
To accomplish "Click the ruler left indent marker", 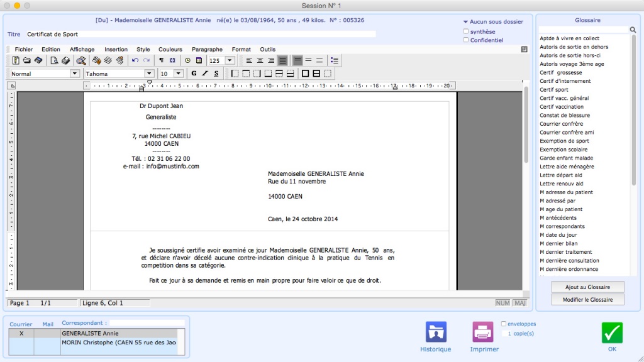I will (x=142, y=88).
